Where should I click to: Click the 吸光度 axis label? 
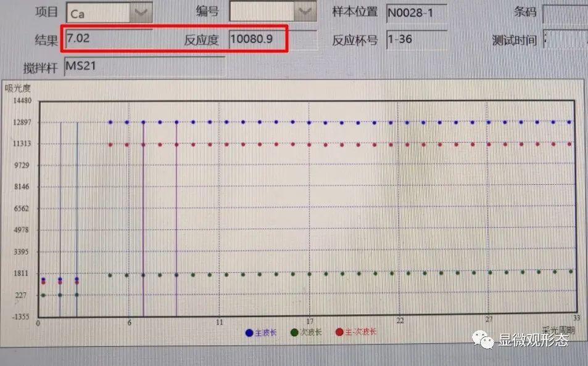tap(17, 88)
